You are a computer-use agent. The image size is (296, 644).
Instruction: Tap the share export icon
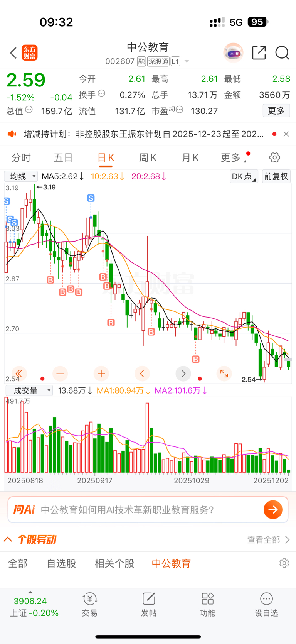pos(259,53)
